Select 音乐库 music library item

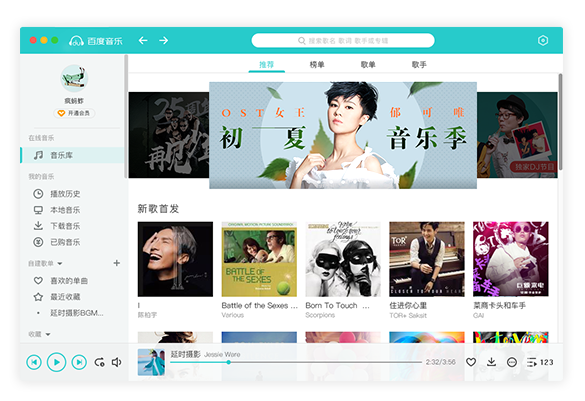pos(72,155)
